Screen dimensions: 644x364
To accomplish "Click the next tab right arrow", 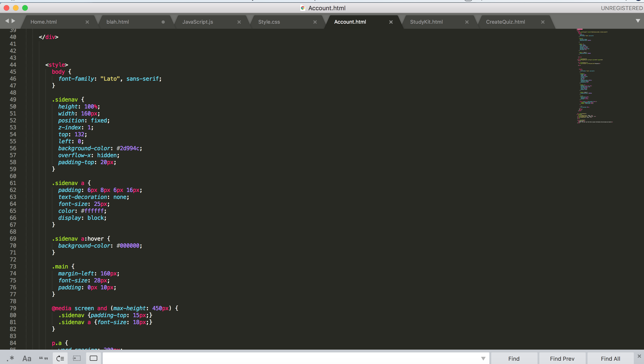I will point(13,21).
